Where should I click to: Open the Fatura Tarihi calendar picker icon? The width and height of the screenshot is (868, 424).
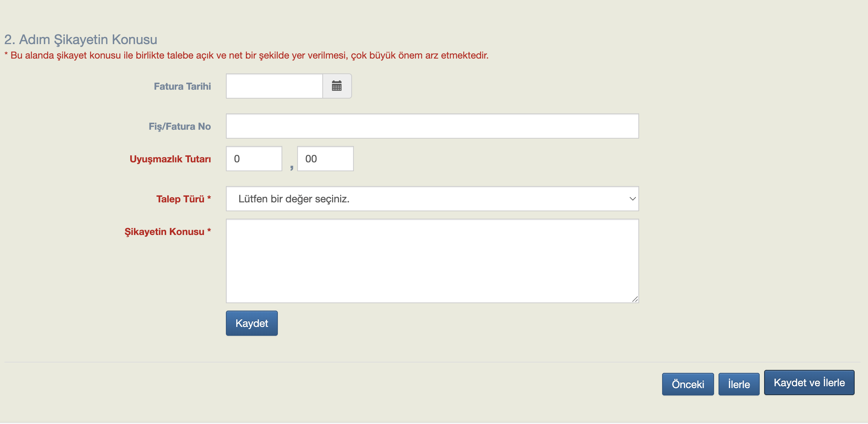click(337, 86)
